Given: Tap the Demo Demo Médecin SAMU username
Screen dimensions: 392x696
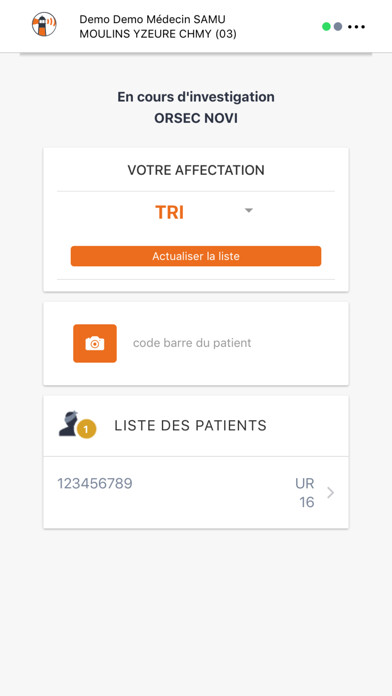Looking at the screenshot, I should [152, 19].
